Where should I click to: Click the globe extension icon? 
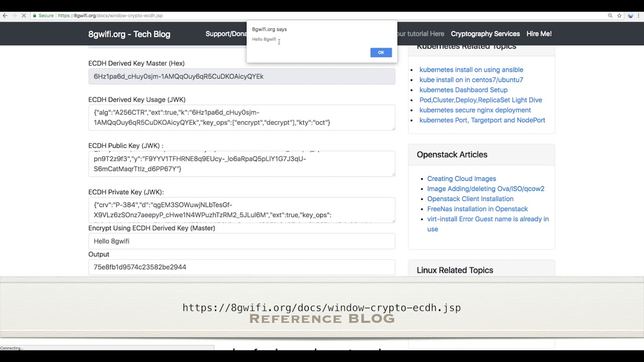pyautogui.click(x=630, y=16)
